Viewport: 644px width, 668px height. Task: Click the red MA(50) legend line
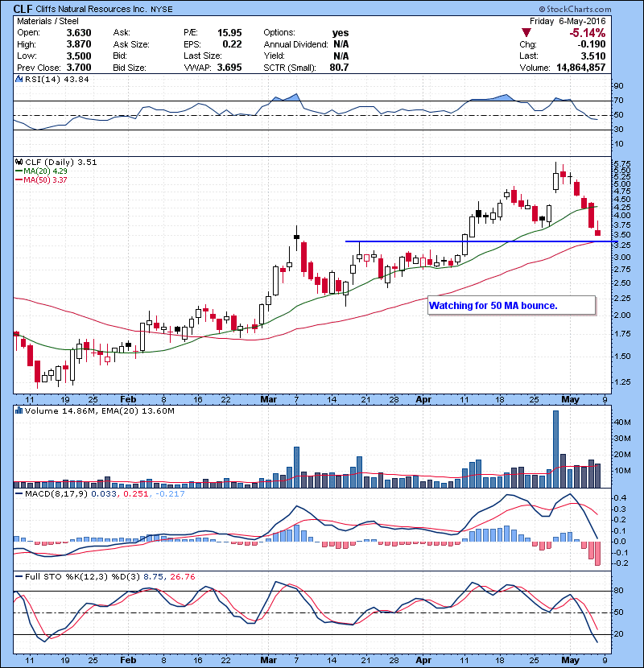point(19,179)
